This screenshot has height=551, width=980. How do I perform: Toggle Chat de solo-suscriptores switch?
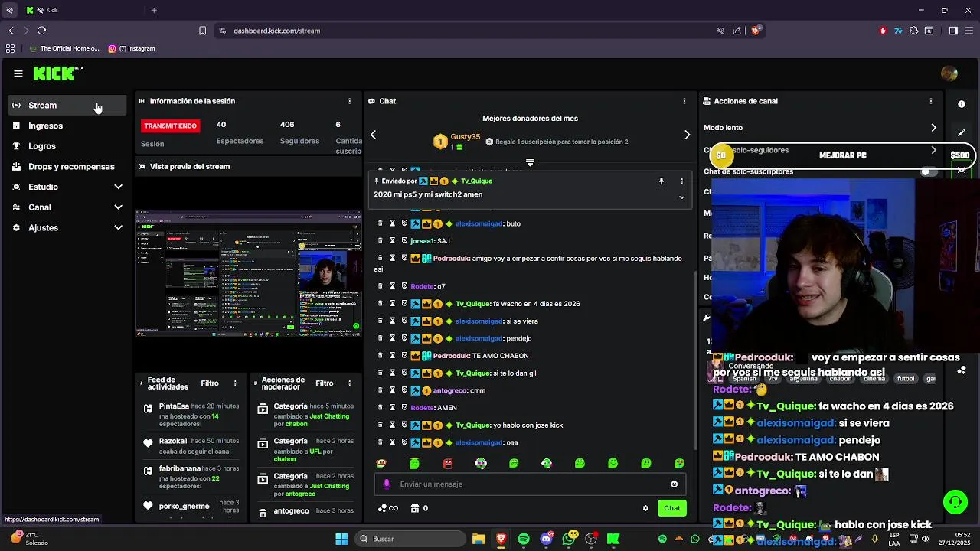coord(929,171)
